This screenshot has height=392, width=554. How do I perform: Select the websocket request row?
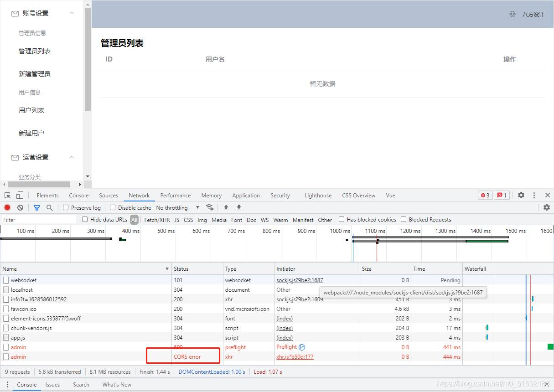pyautogui.click(x=277, y=280)
